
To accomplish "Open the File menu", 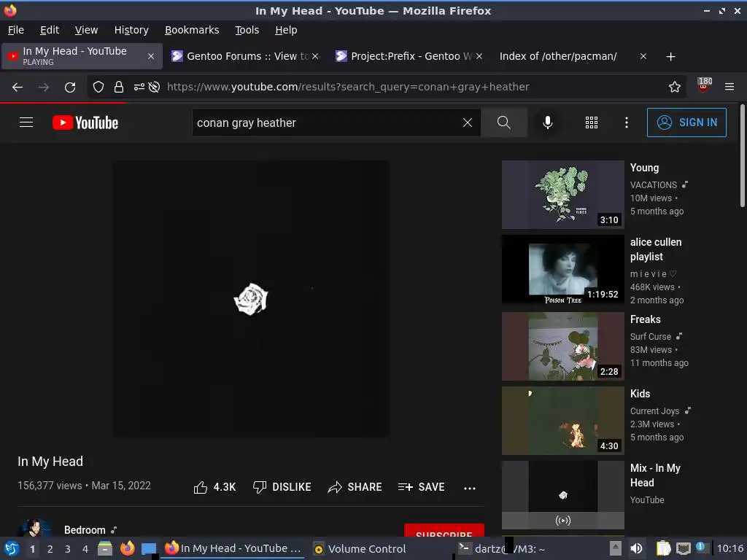I will pos(16,30).
